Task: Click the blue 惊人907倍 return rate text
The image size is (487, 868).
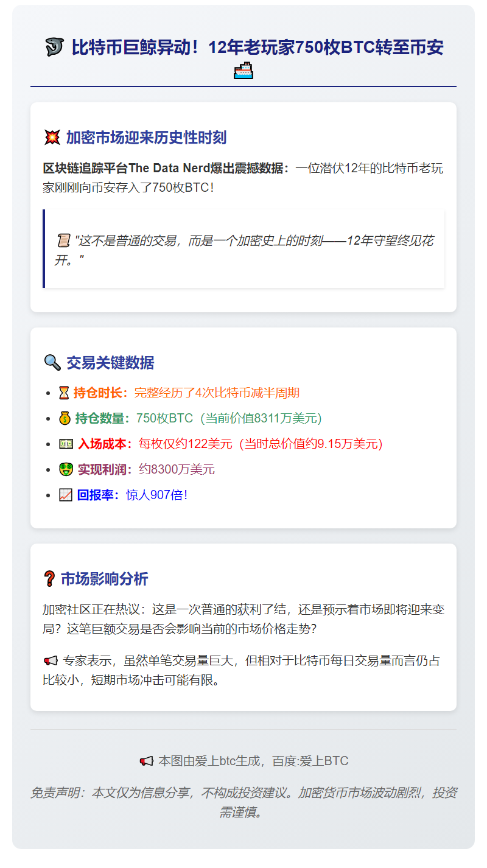Action: 156,495
